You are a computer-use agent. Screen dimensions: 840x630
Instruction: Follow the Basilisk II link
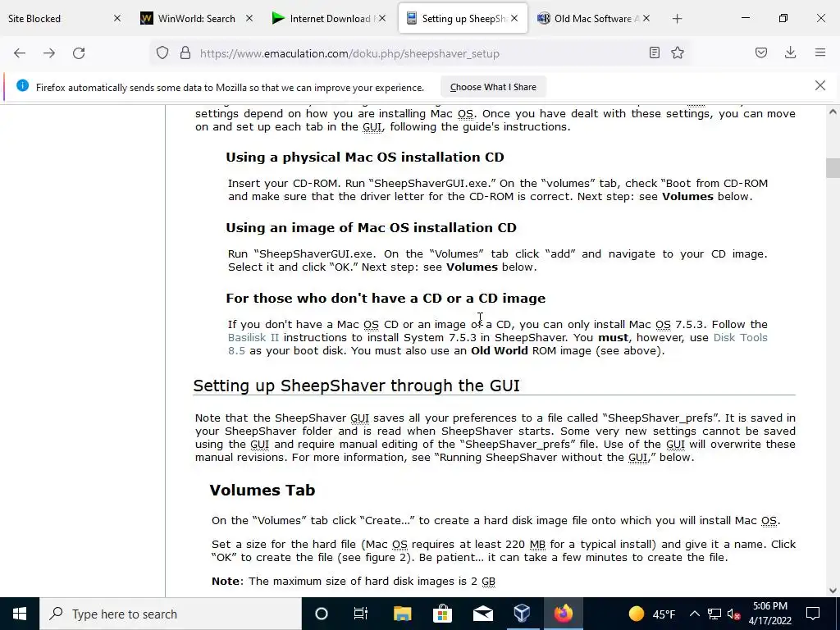(253, 337)
